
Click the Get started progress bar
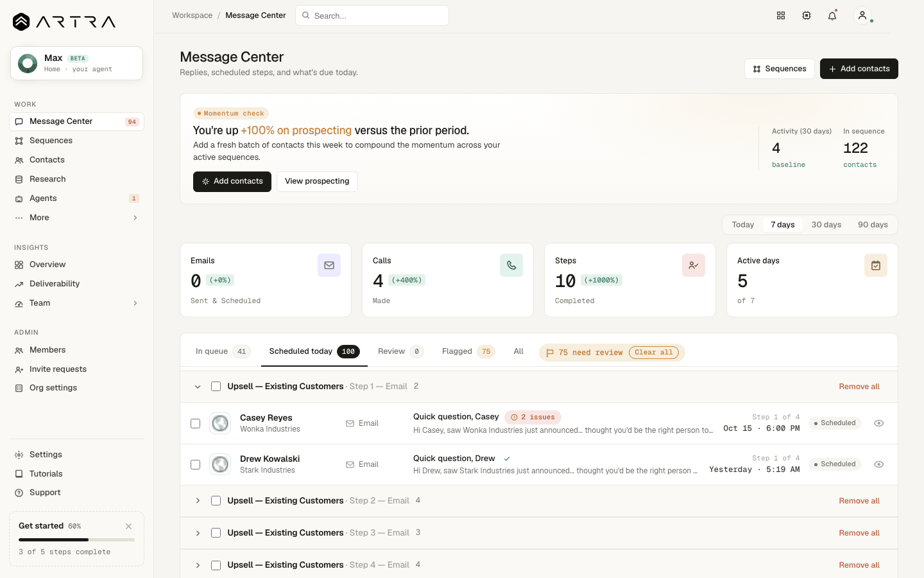point(76,540)
